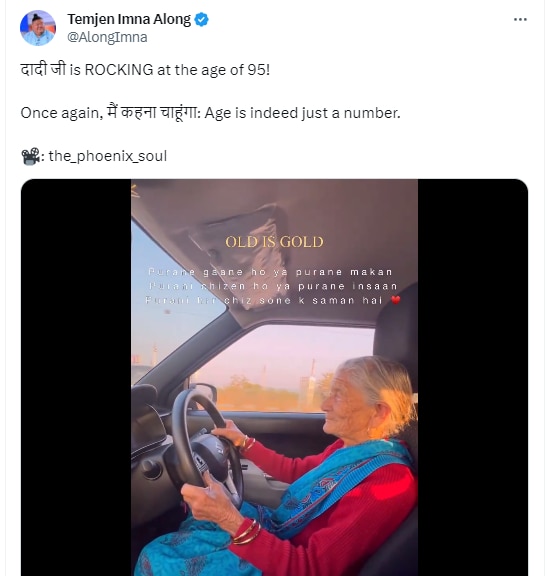This screenshot has width=547, height=576.
Task: Open the three-dot more options menu
Action: point(520,19)
